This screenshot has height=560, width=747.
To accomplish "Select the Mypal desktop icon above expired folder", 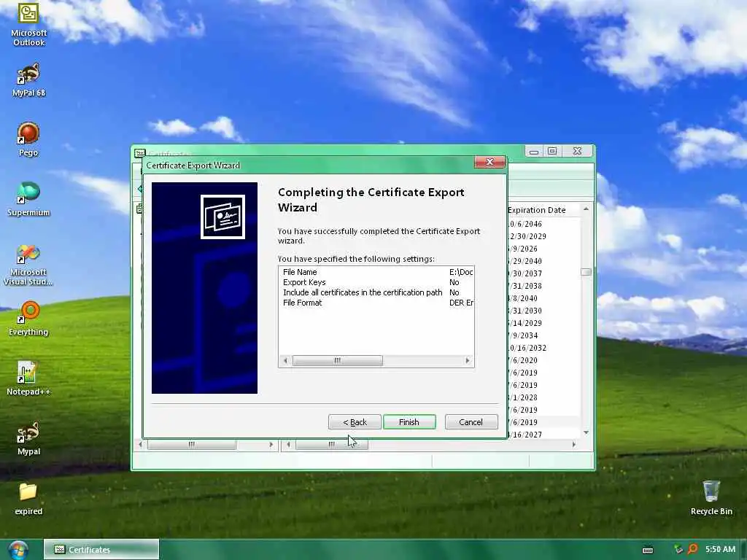I will tap(28, 438).
